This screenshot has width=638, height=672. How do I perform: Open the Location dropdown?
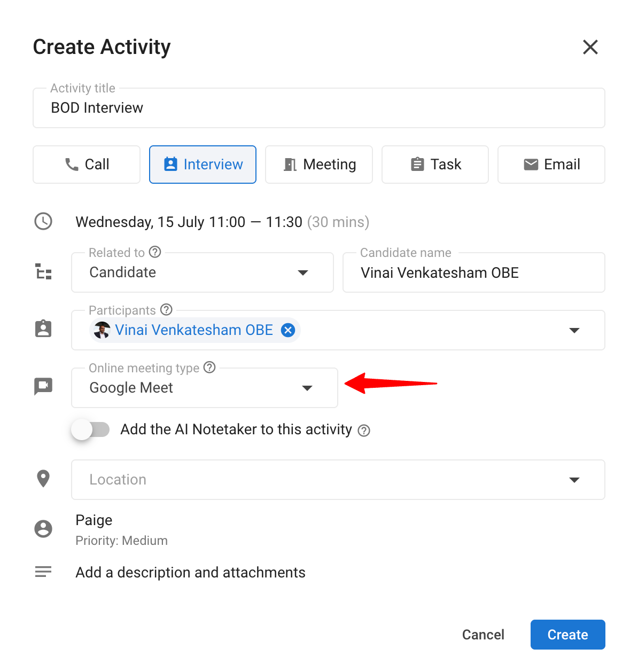pos(338,480)
